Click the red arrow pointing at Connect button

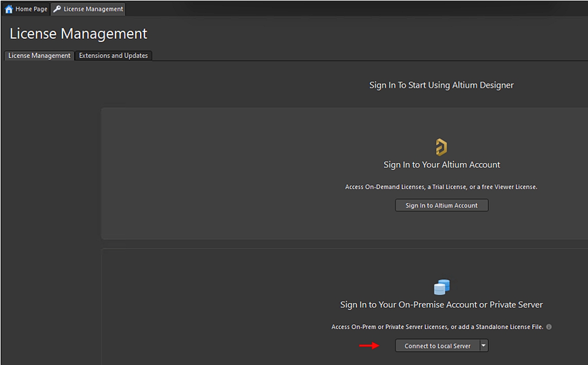369,346
